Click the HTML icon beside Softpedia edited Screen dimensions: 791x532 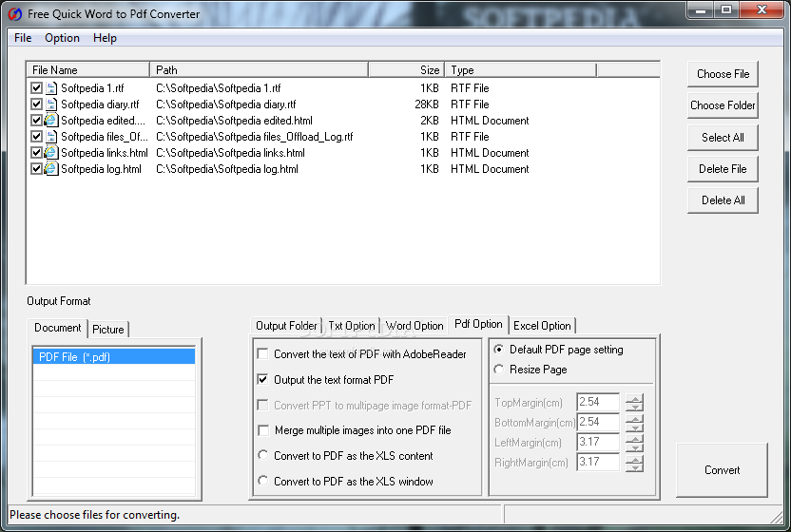[x=51, y=121]
